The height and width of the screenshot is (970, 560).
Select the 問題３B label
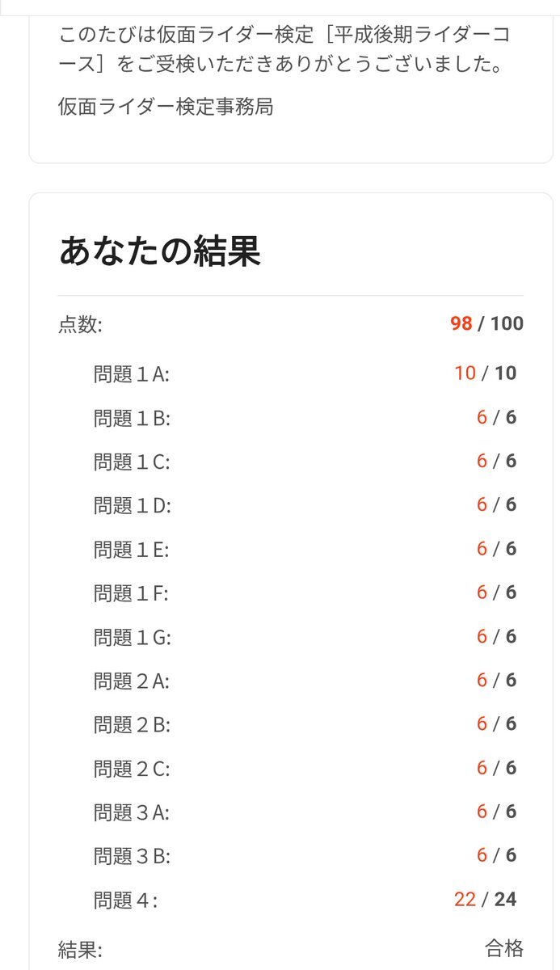pos(132,856)
